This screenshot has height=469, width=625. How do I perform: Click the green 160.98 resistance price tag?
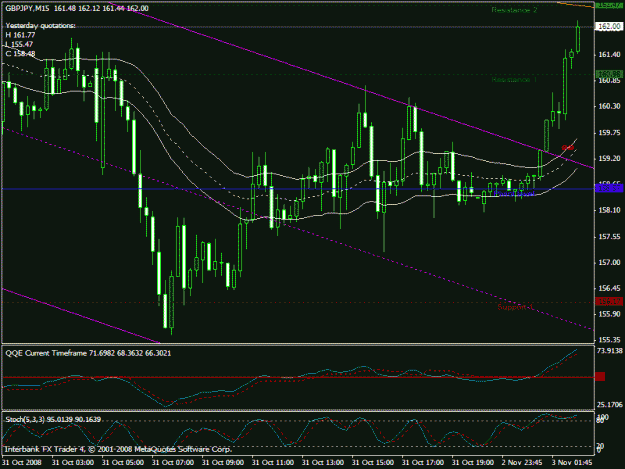[x=609, y=75]
